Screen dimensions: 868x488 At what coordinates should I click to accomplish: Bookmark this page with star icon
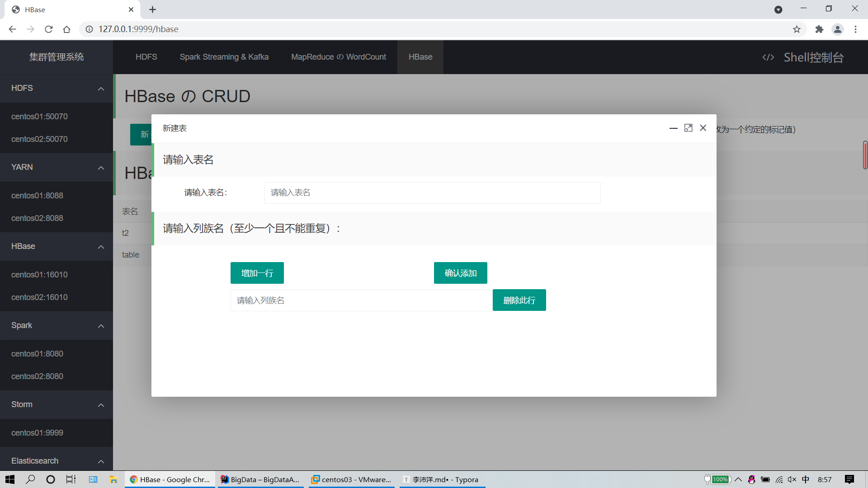(x=797, y=29)
